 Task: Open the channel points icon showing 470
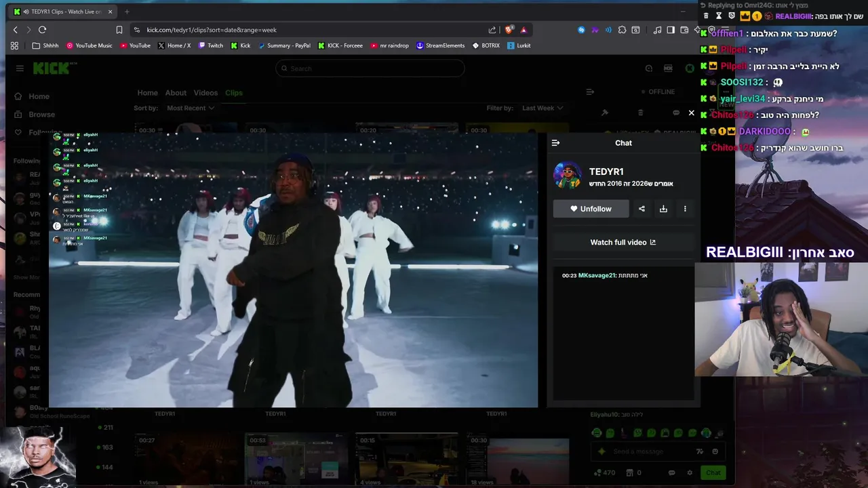coord(604,472)
